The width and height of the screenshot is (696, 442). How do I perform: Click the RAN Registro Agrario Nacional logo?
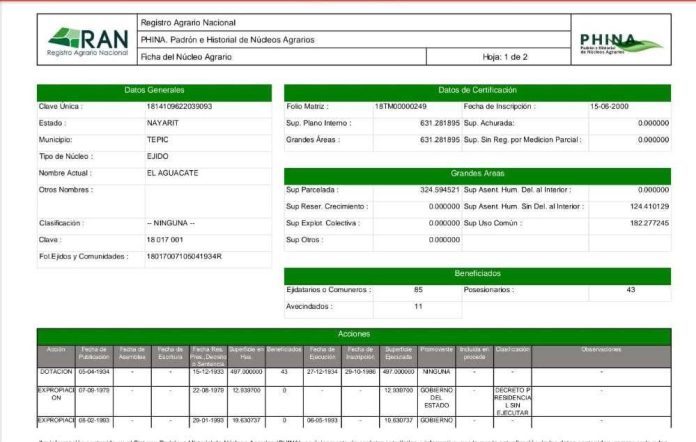(87, 39)
